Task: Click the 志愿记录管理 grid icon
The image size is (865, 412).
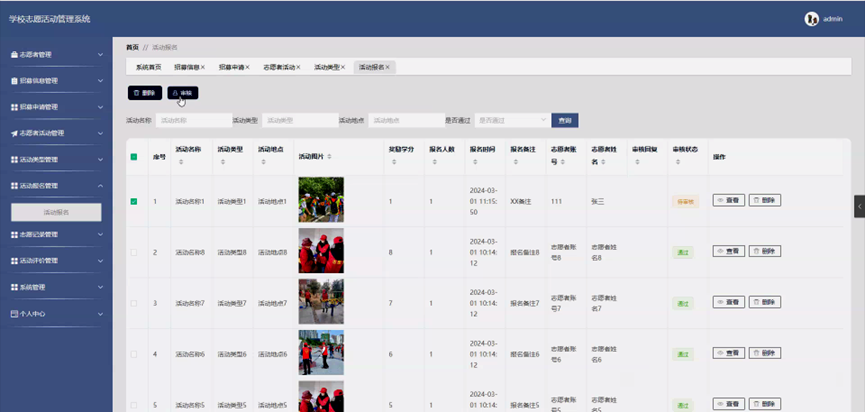Action: pyautogui.click(x=14, y=234)
